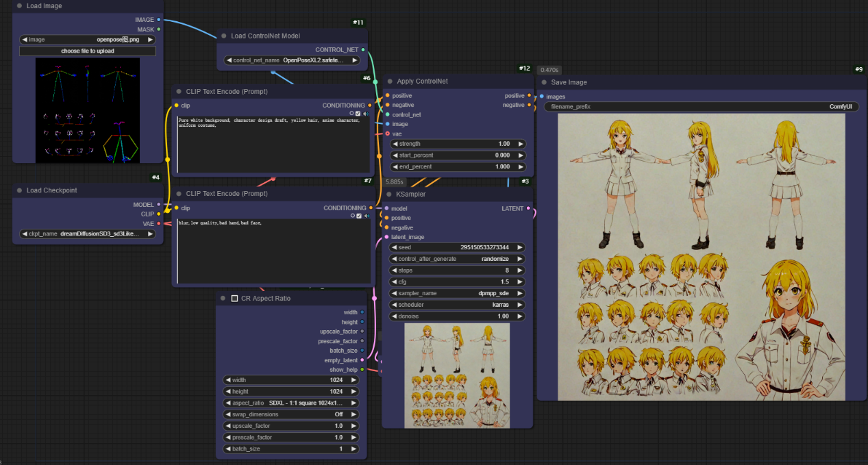Click speaker icon in positive prompt node
This screenshot has height=465, width=868.
366,114
